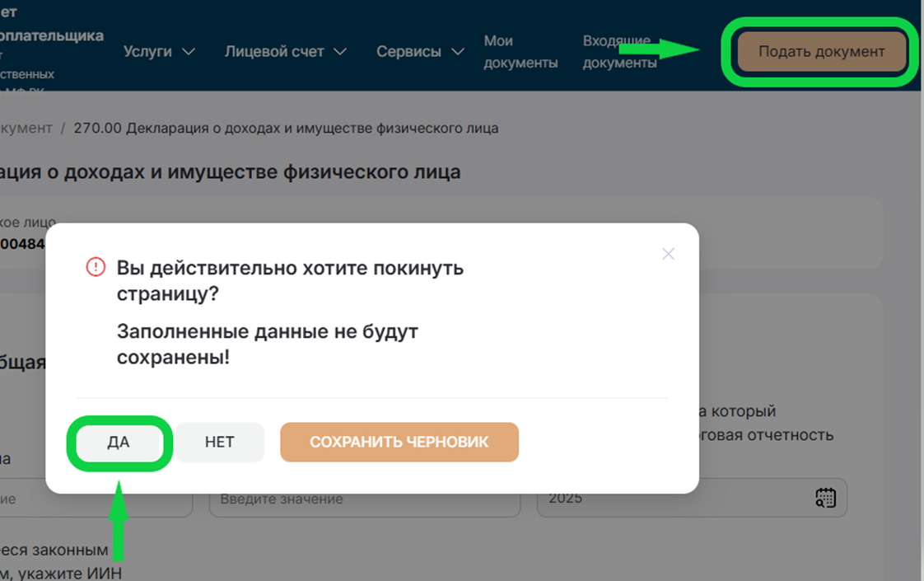Confirm leaving page with ДА button
The image size is (924, 581).
[119, 443]
